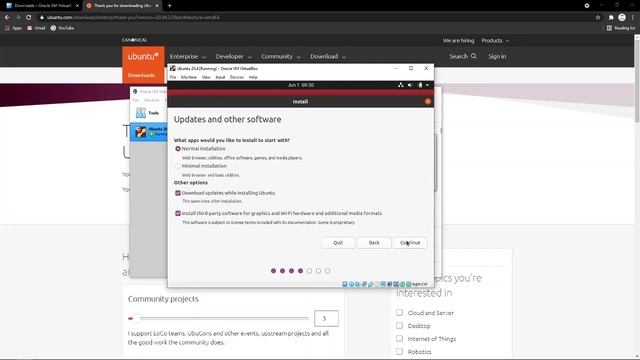The width and height of the screenshot is (640, 360).
Task: Check the Robotics topic checkbox
Action: pos(399,351)
